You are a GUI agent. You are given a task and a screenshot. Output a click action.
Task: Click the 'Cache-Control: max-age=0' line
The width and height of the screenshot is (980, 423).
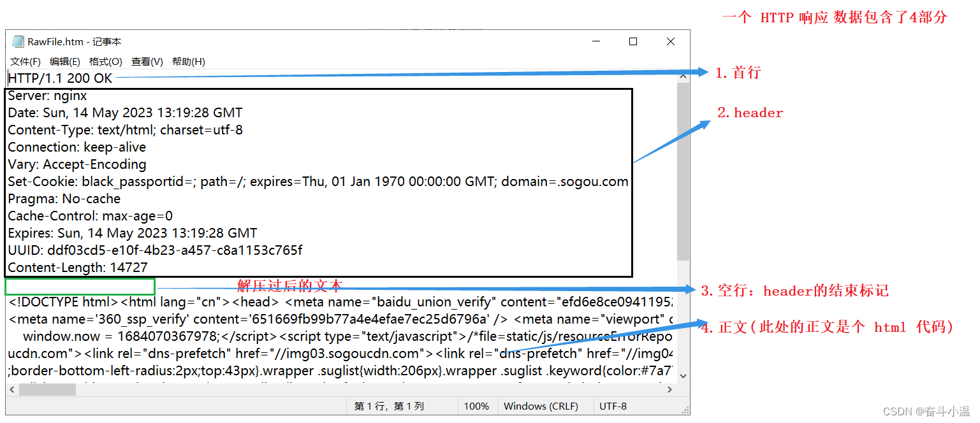(x=90, y=216)
